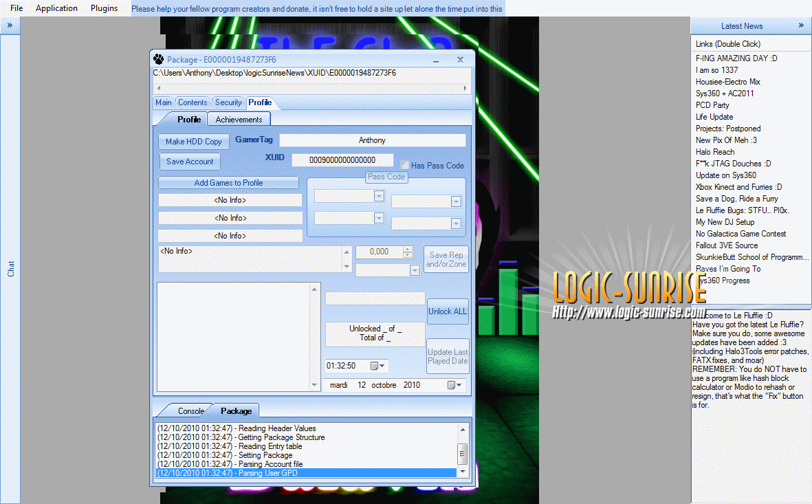The height and width of the screenshot is (504, 812).
Task: Open the date picker calendar icon
Action: pos(454,385)
